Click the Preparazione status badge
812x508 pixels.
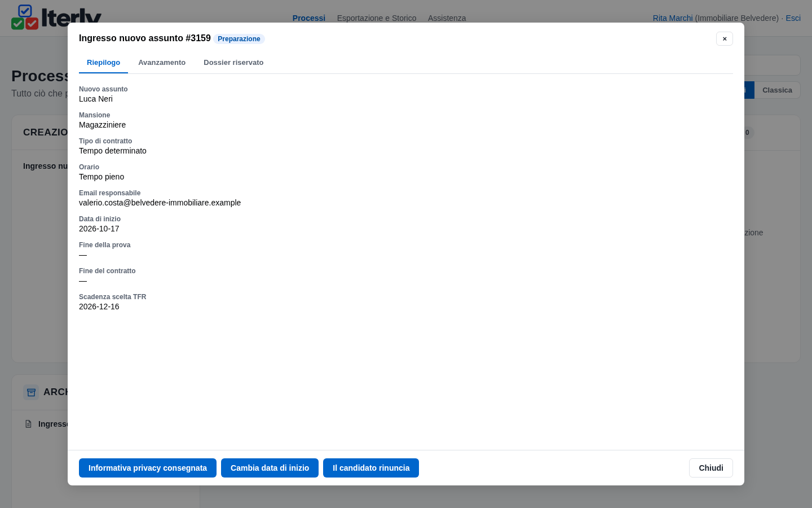coord(239,39)
